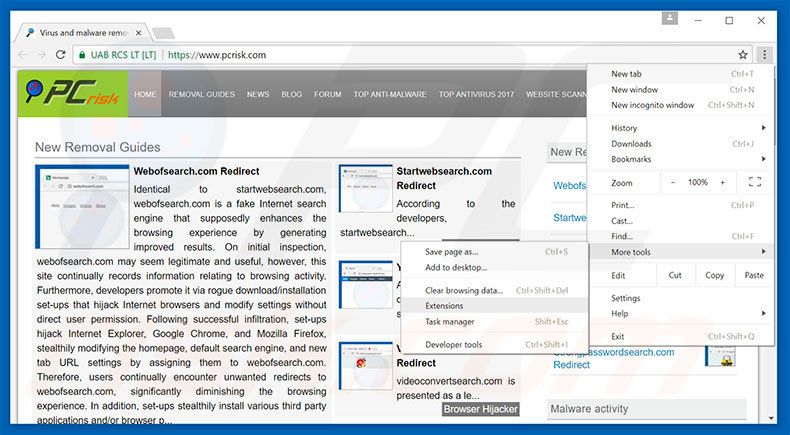Open Task manager from submenu

tap(495, 322)
